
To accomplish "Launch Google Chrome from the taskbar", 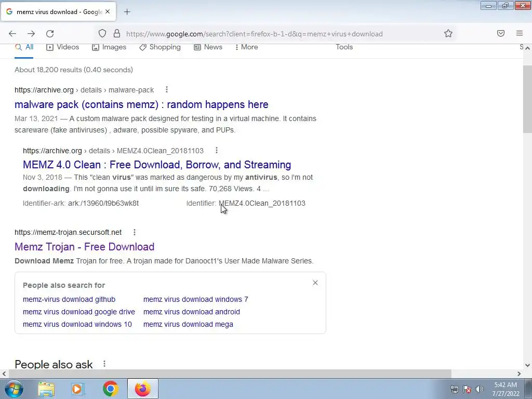I will click(110, 389).
